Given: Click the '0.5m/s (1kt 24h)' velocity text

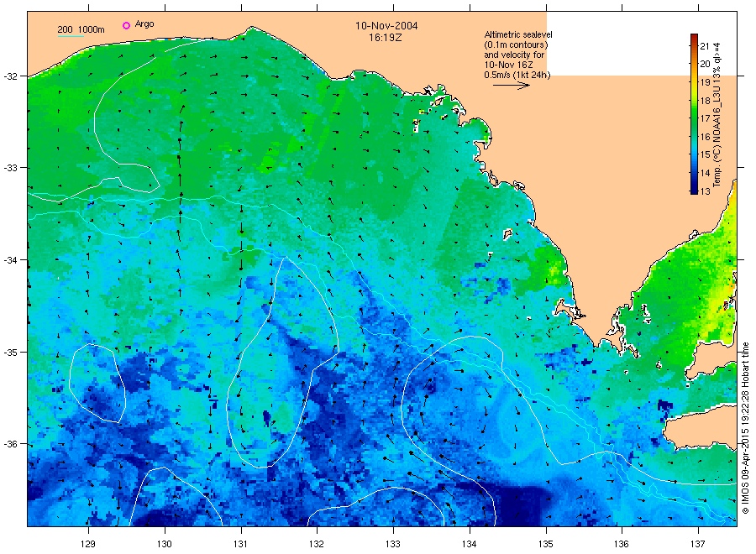Looking at the screenshot, I should [x=517, y=75].
